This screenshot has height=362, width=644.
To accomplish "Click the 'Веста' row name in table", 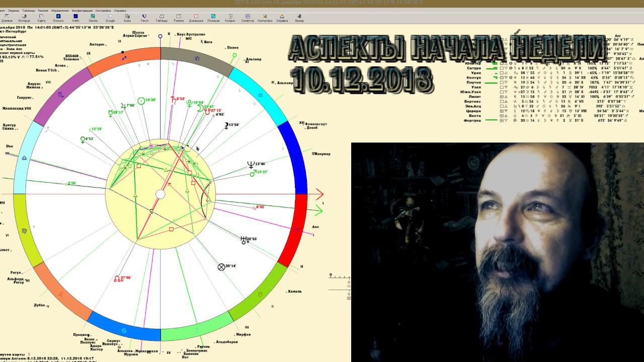I will pos(475,116).
